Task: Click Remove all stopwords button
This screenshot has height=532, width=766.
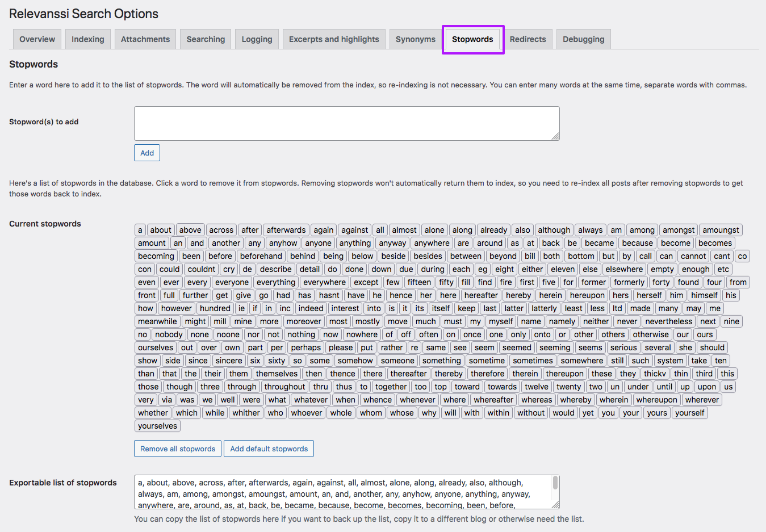Action: (x=178, y=449)
